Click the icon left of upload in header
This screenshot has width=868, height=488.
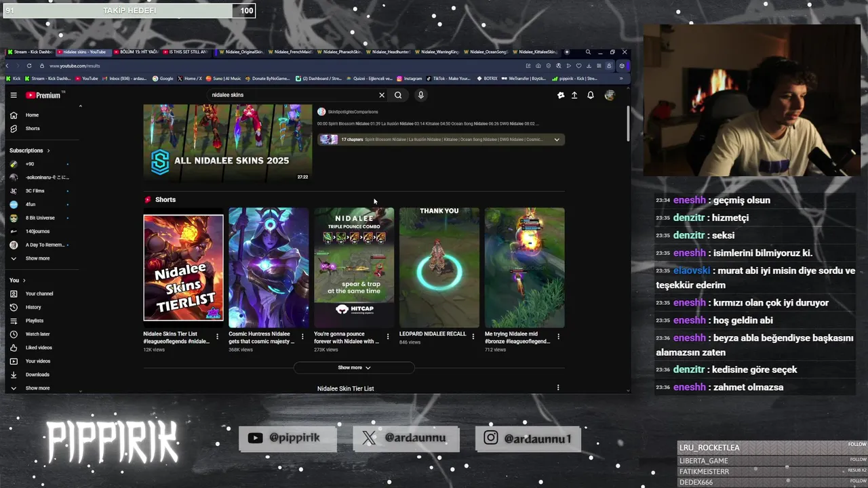click(x=561, y=96)
